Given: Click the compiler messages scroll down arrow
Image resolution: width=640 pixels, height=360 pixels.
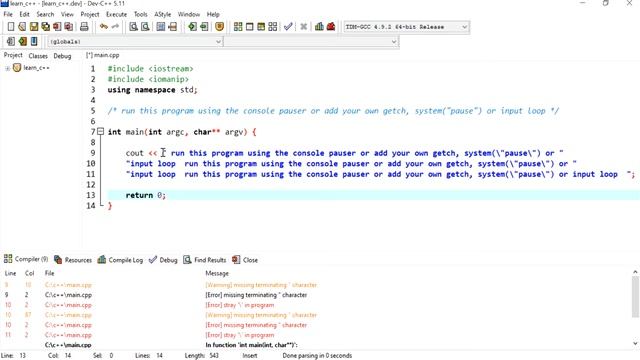Looking at the screenshot, I should pyautogui.click(x=635, y=344).
